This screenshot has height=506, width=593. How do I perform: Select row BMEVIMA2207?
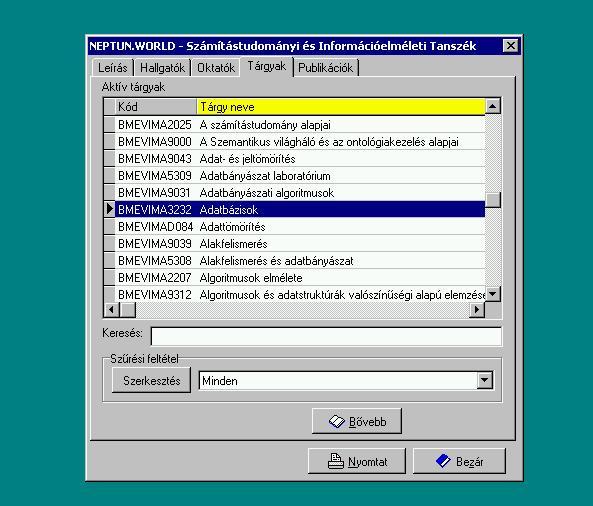(294, 278)
